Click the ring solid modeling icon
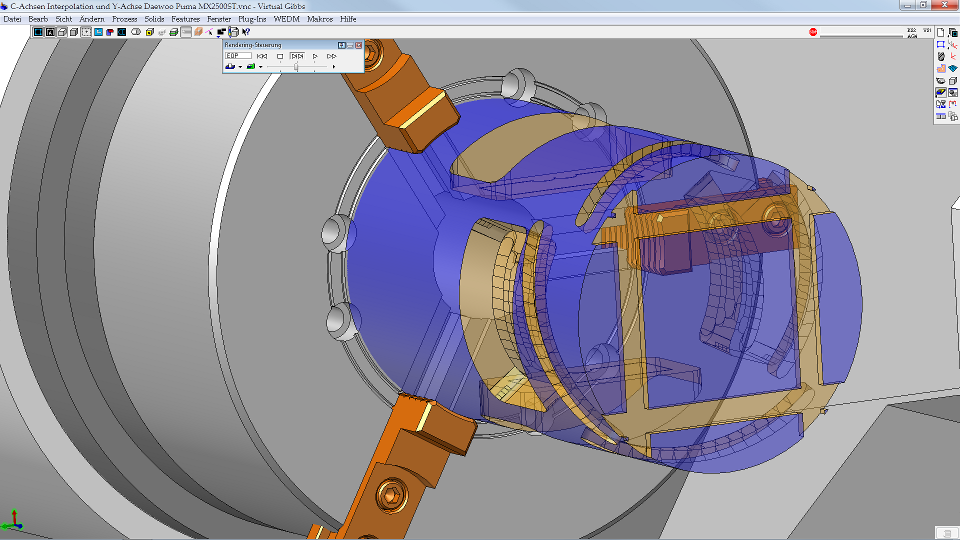Image resolution: width=960 pixels, height=540 pixels. pyautogui.click(x=940, y=81)
